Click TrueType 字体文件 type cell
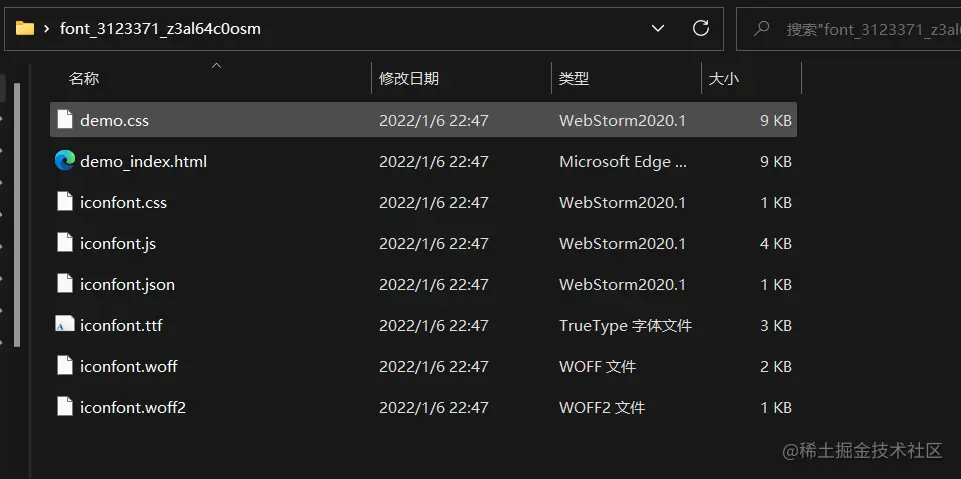Viewport: 961px width, 479px height. click(626, 325)
